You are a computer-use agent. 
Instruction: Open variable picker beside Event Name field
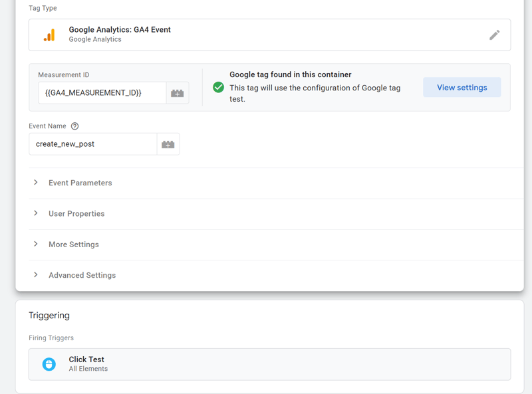click(168, 144)
